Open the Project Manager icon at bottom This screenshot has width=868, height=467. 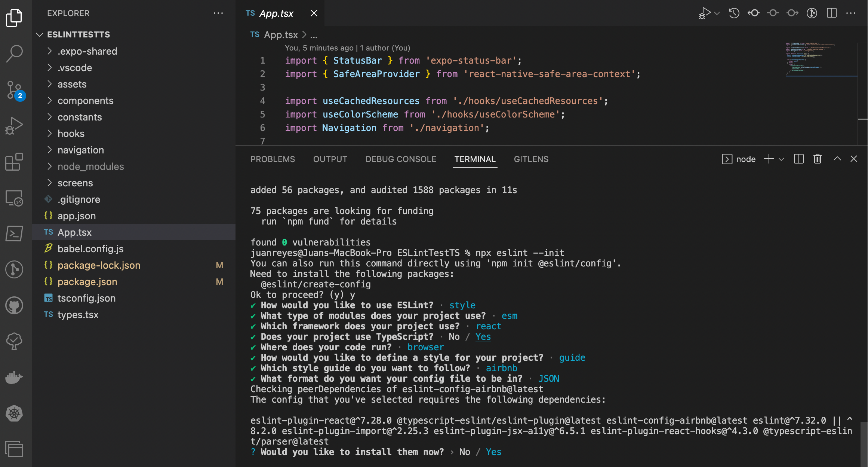(x=14, y=449)
